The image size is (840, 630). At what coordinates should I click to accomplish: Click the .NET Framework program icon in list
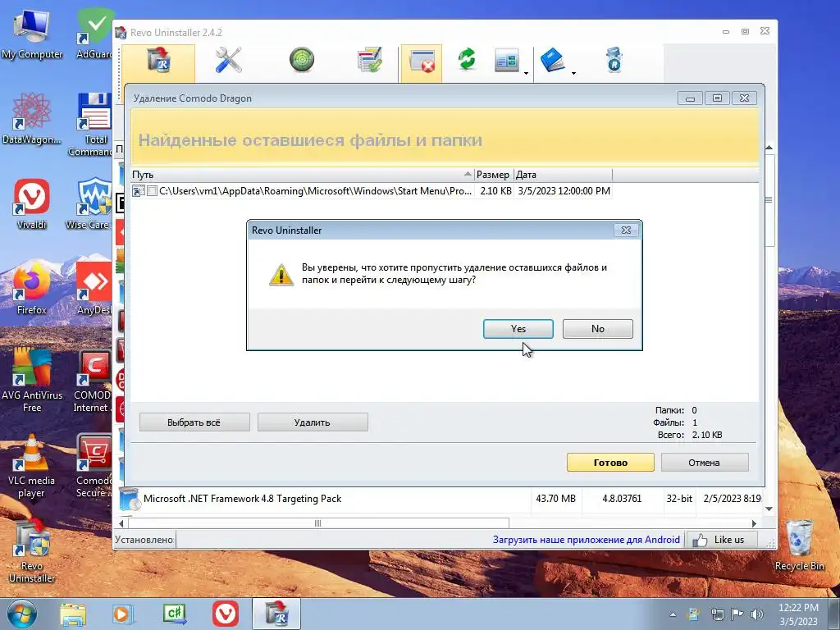129,499
